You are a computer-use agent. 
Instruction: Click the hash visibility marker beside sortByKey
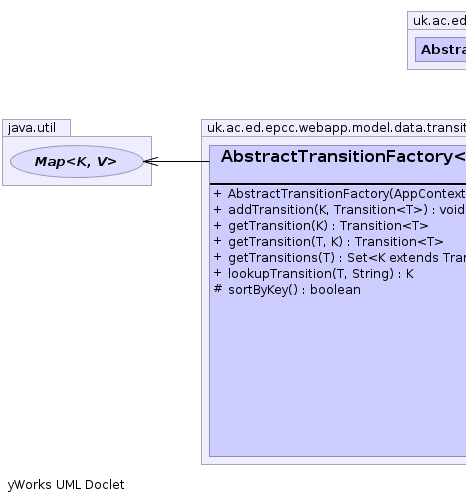218,289
